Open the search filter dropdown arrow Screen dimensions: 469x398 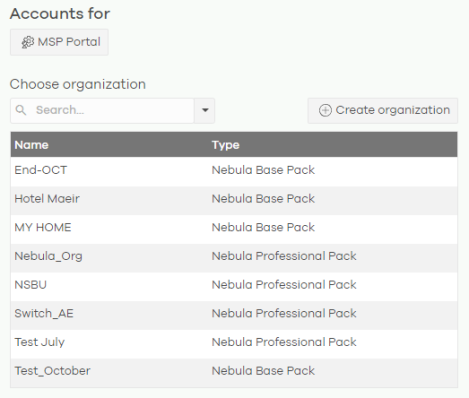(x=205, y=110)
